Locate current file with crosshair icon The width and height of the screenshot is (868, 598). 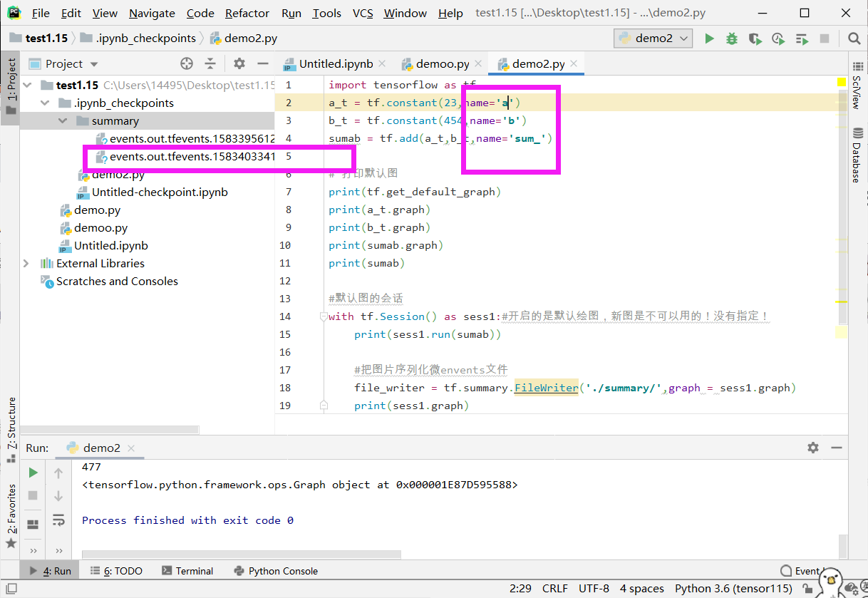(x=187, y=63)
